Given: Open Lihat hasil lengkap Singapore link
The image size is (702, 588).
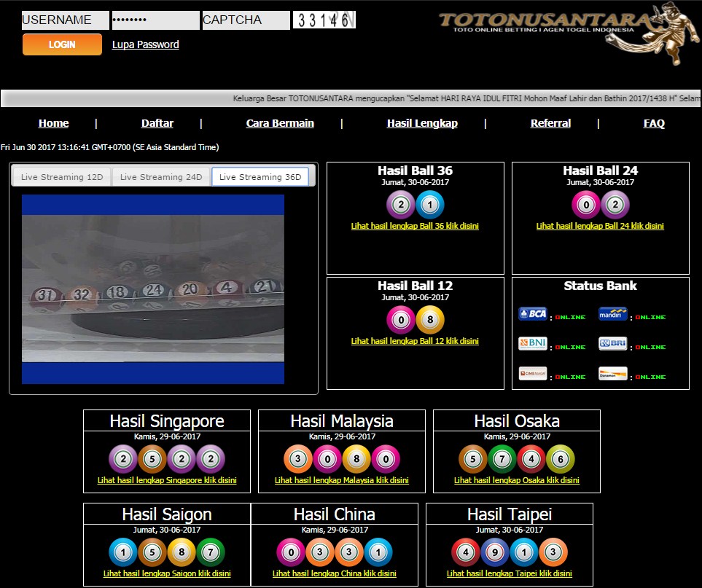Looking at the screenshot, I should coord(167,480).
